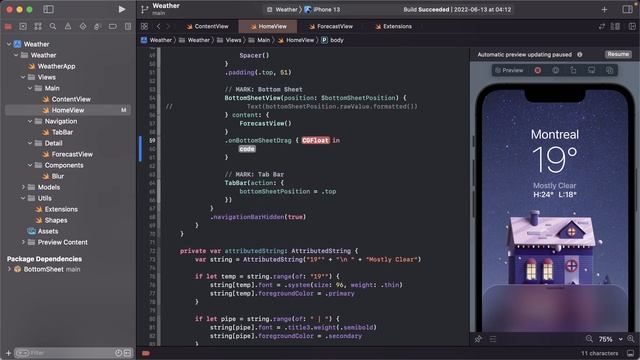Click the related items grid icon
Screen dimensions: 640x360
(x=144, y=26)
